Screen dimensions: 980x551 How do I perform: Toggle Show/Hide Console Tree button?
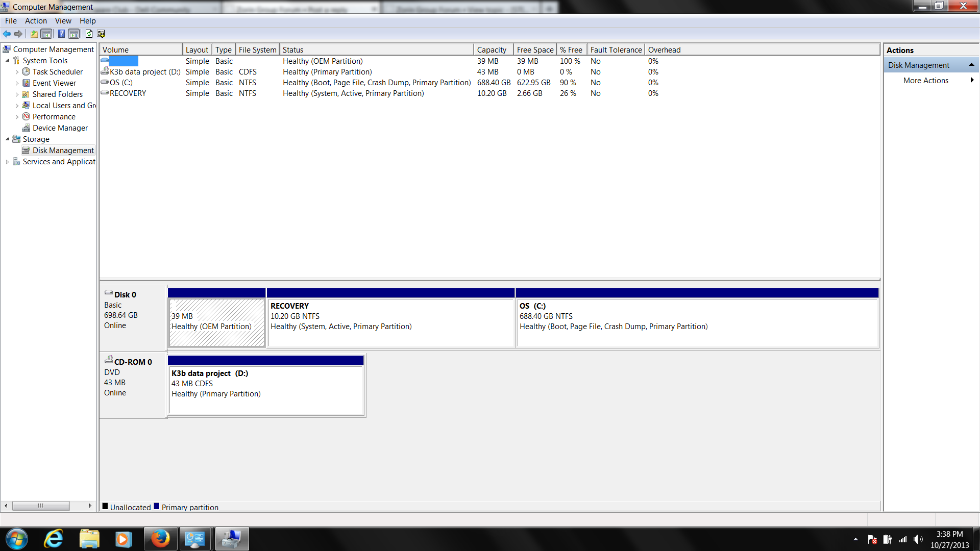(x=46, y=34)
